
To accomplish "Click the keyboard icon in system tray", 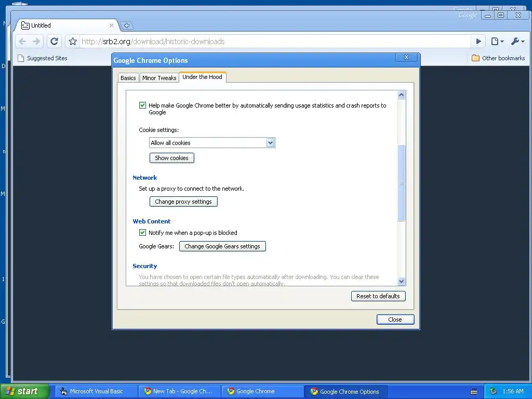I will click(x=474, y=392).
